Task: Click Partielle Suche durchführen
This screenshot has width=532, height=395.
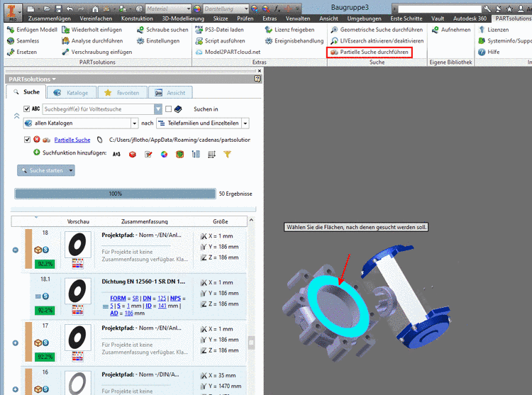Action: (x=370, y=52)
